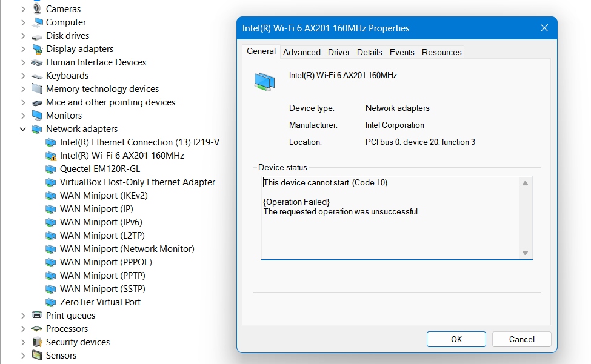The image size is (591, 364).
Task: Click 'This device cannot start. (Code 10)' text
Action: tap(326, 182)
